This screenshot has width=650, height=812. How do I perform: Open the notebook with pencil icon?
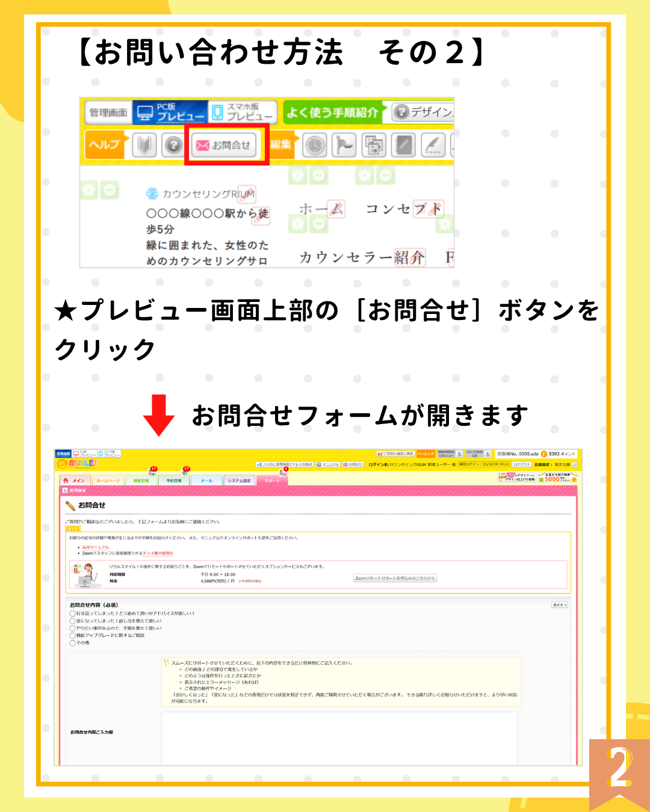tap(403, 145)
